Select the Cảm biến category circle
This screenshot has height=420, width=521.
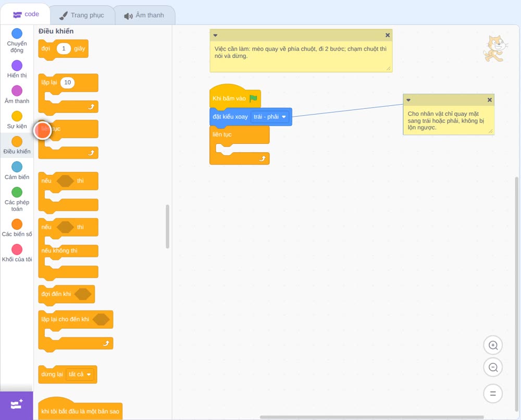17,167
